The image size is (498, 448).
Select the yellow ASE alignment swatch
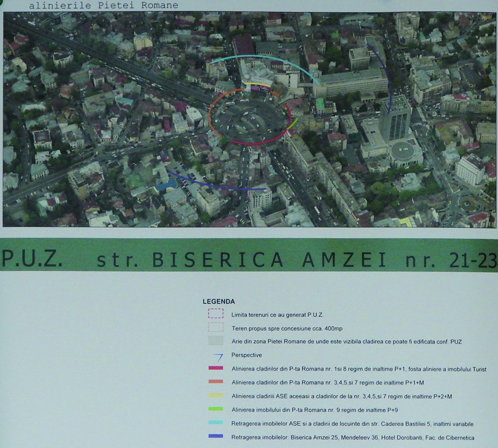(216, 396)
